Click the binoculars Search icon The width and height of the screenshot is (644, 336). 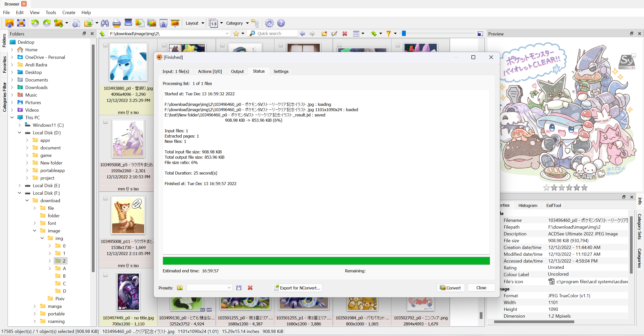point(105,23)
